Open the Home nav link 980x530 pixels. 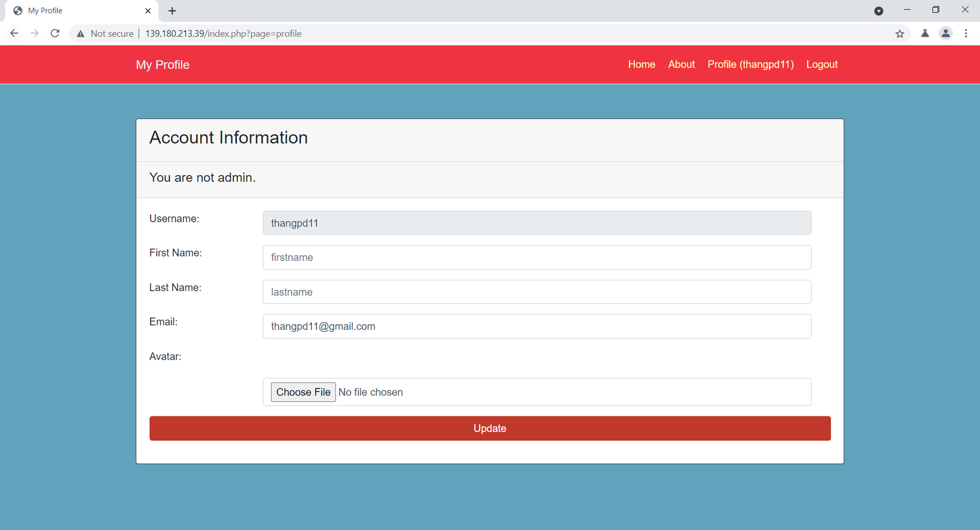[x=641, y=64]
